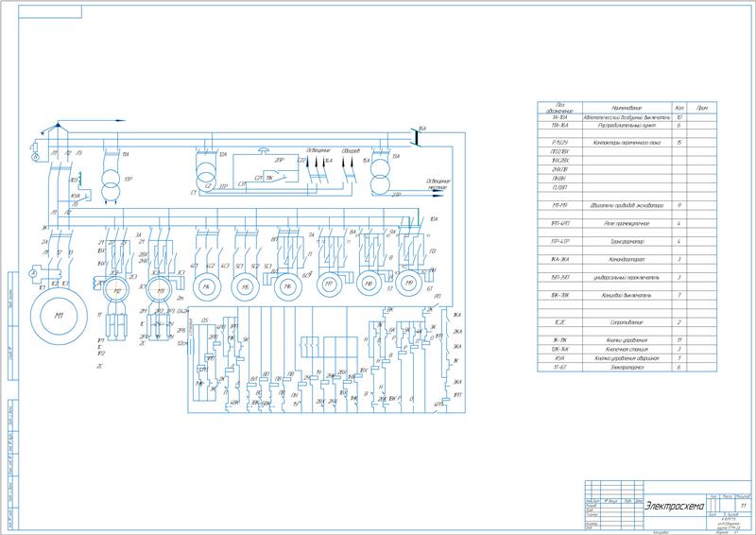Click 'Кнопки управления' in the table
756x535 pixels.
pos(627,340)
